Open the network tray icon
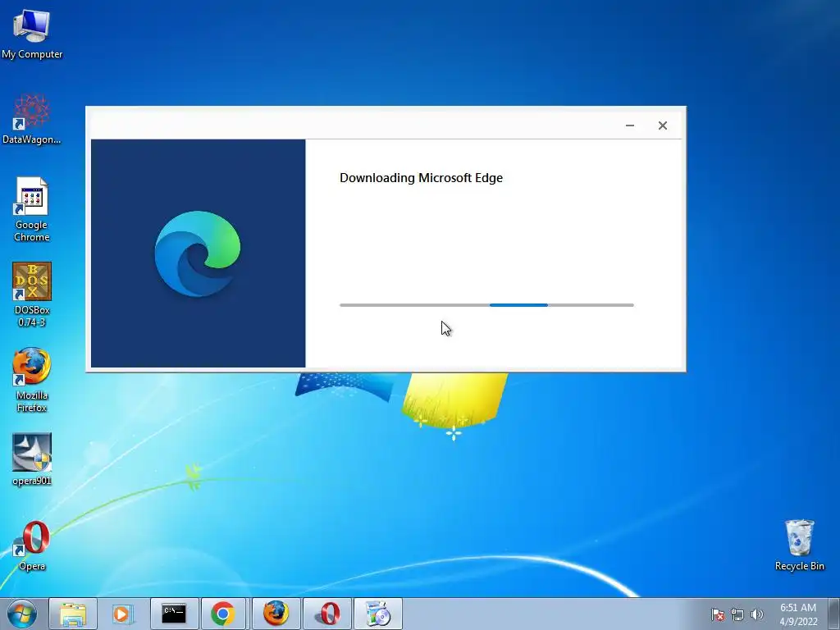The width and height of the screenshot is (840, 630). pos(737,614)
